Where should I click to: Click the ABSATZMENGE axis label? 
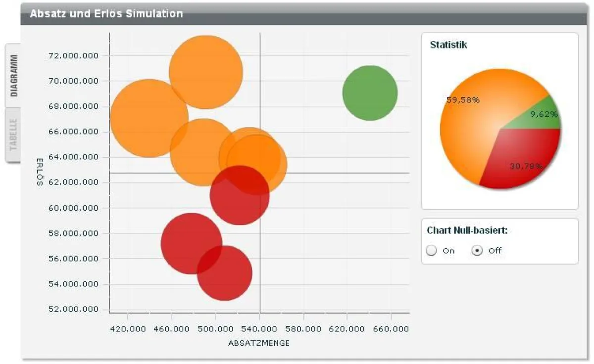click(x=258, y=343)
